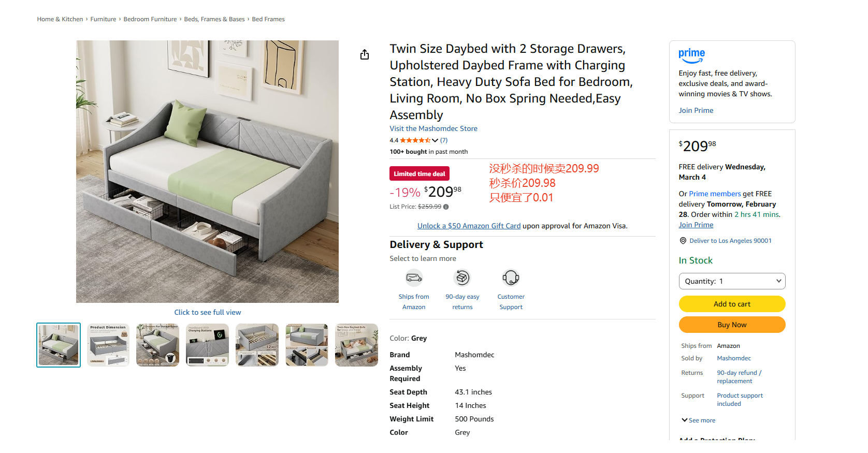Image resolution: width=868 pixels, height=453 pixels.
Task: View the charging stations thumbnail
Action: pyautogui.click(x=207, y=345)
